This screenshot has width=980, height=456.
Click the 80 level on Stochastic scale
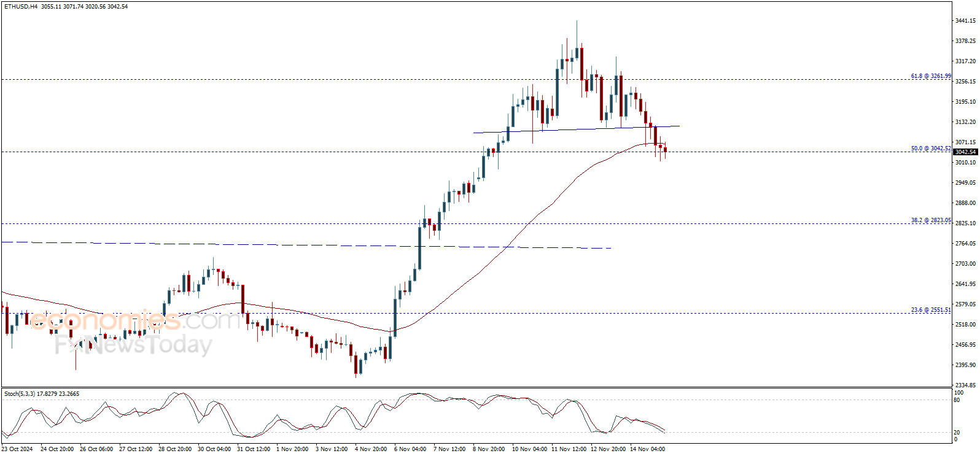click(x=957, y=400)
